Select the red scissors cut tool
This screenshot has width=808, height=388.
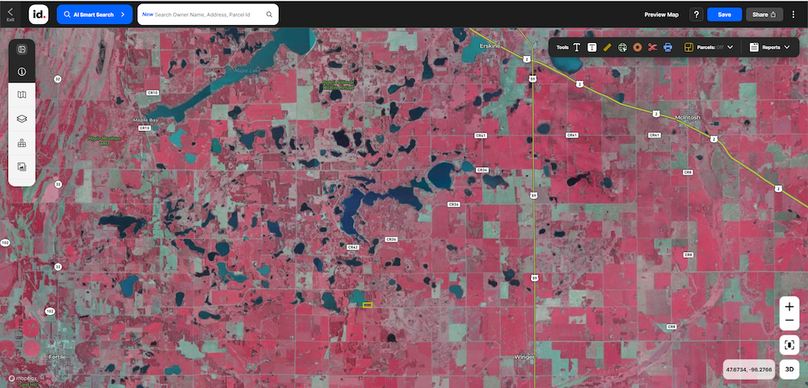click(x=652, y=47)
